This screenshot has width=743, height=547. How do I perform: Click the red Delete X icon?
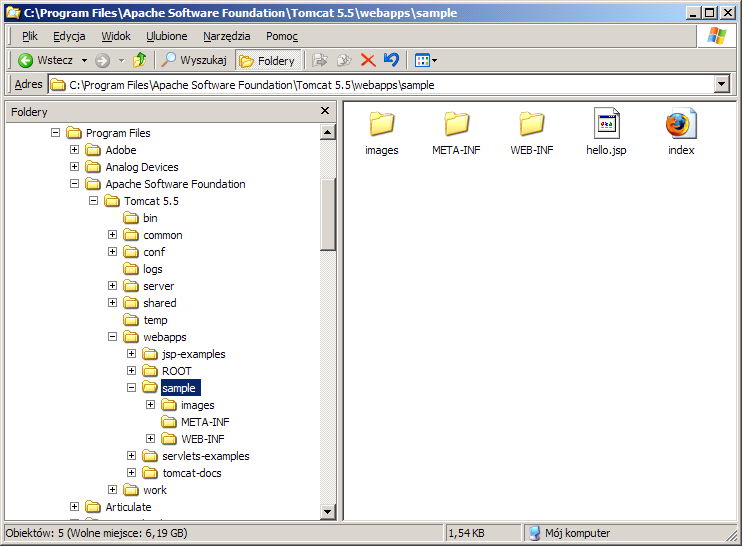368,60
